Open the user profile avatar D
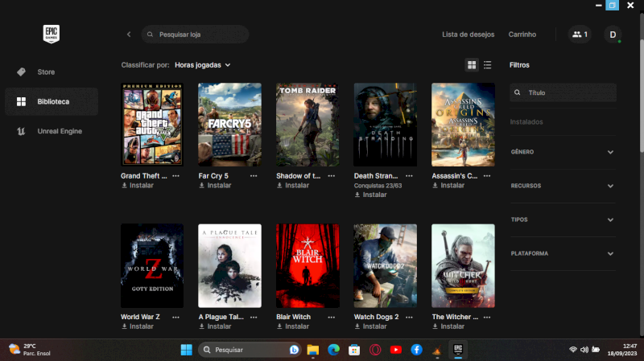The height and width of the screenshot is (361, 644). pyautogui.click(x=613, y=35)
